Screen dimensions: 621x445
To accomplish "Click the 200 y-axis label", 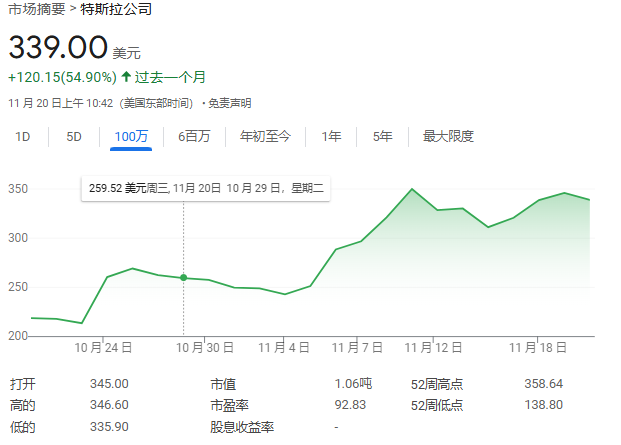I will (x=18, y=336).
